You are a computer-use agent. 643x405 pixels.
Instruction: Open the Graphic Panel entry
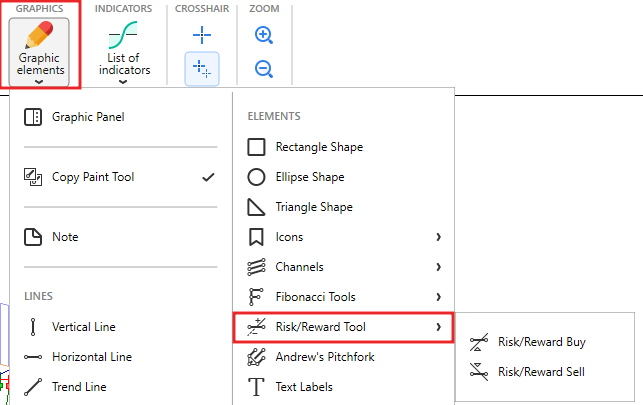[x=88, y=117]
